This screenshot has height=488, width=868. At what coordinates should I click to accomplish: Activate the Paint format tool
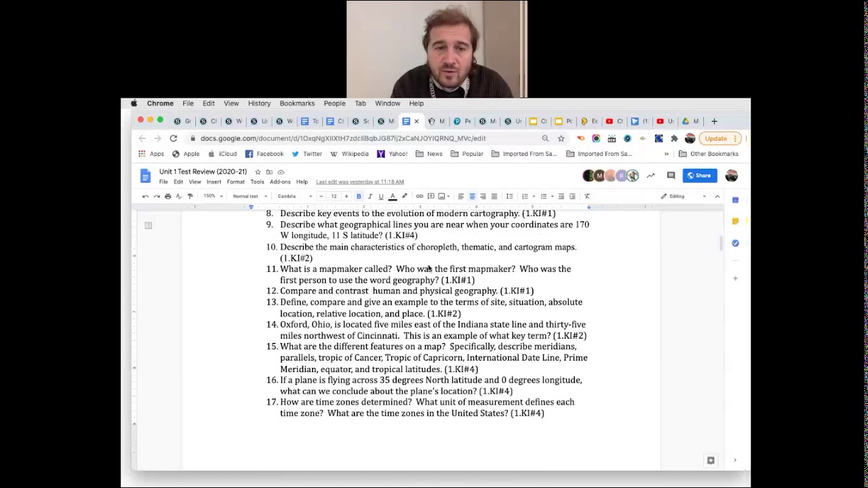pos(190,197)
